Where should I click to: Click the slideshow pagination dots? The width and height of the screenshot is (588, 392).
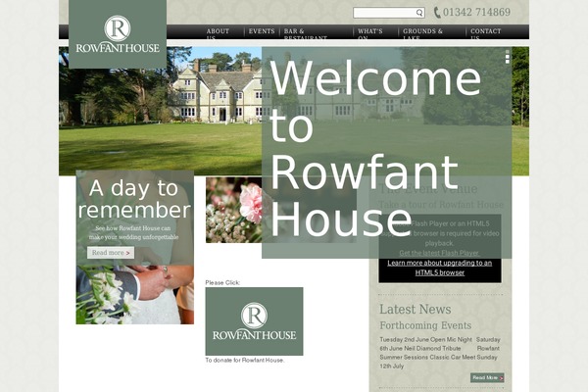point(507,57)
